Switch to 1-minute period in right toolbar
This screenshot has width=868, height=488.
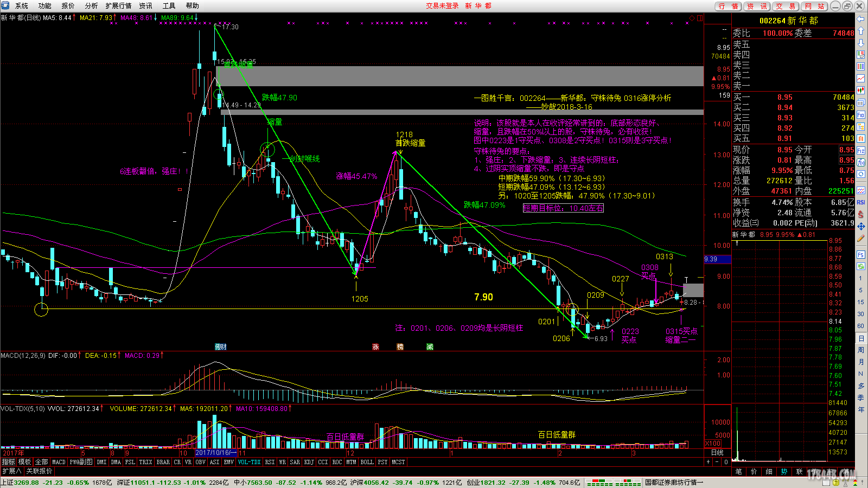[861, 278]
